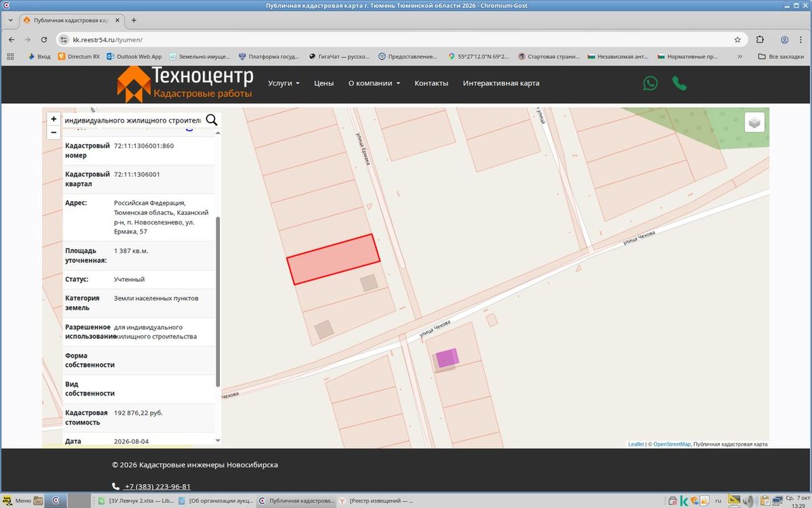Viewport: 812px width, 508px height.
Task: Open the Outlook Web App bookmark
Action: tap(134, 56)
